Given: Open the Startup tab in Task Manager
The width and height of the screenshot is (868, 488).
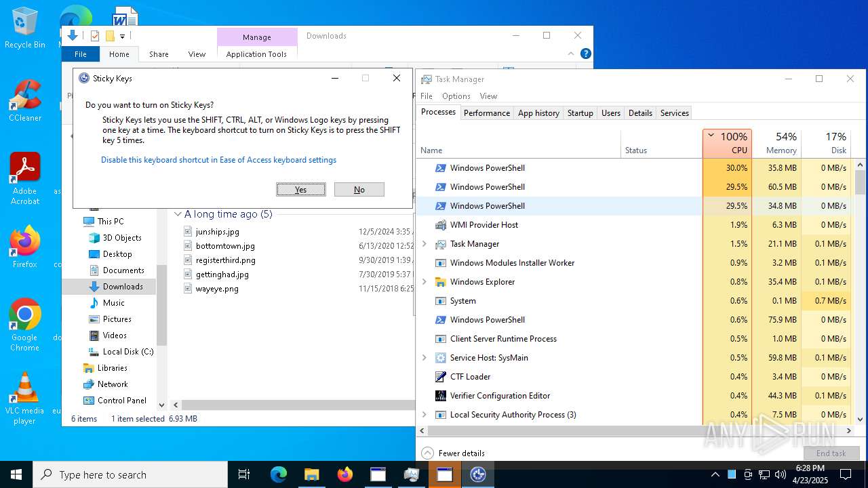Looking at the screenshot, I should 580,113.
